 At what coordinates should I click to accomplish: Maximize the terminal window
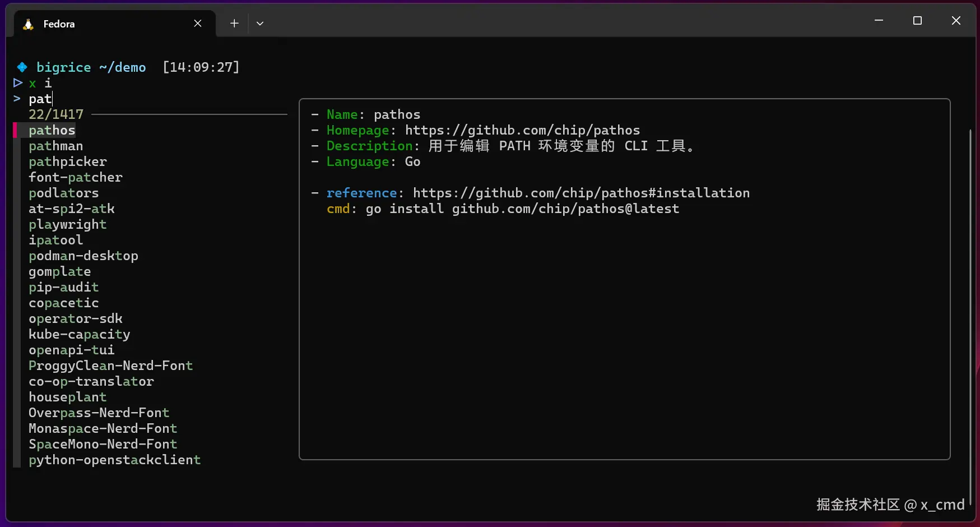pos(917,21)
